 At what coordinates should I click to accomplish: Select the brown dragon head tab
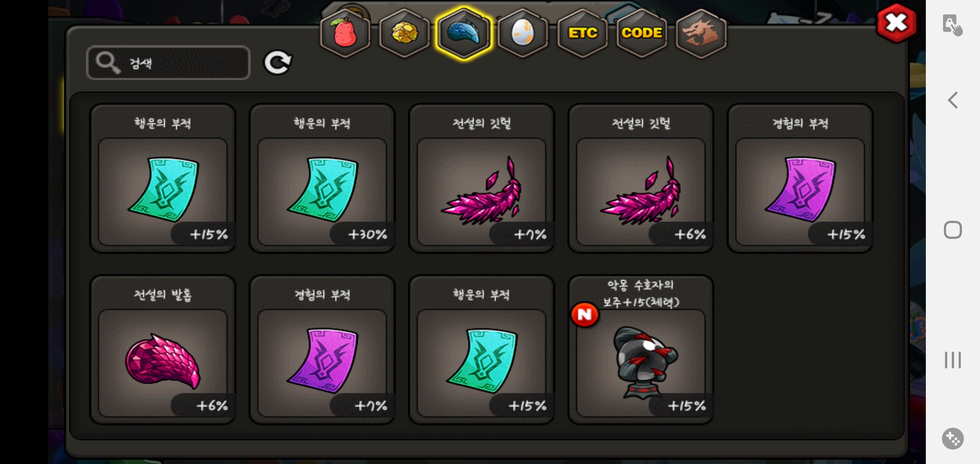click(x=701, y=33)
